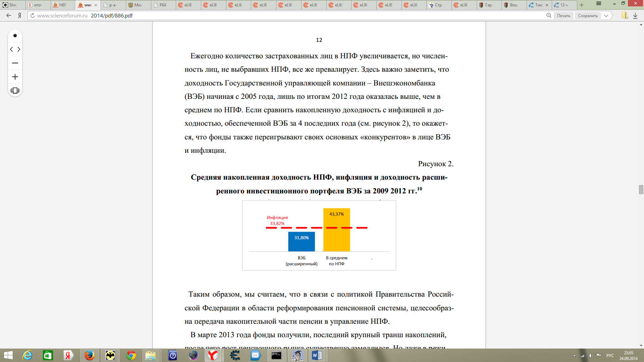The height and width of the screenshot is (362, 644).
Task: Open the help question-mark app in taskbar
Action: (173, 355)
